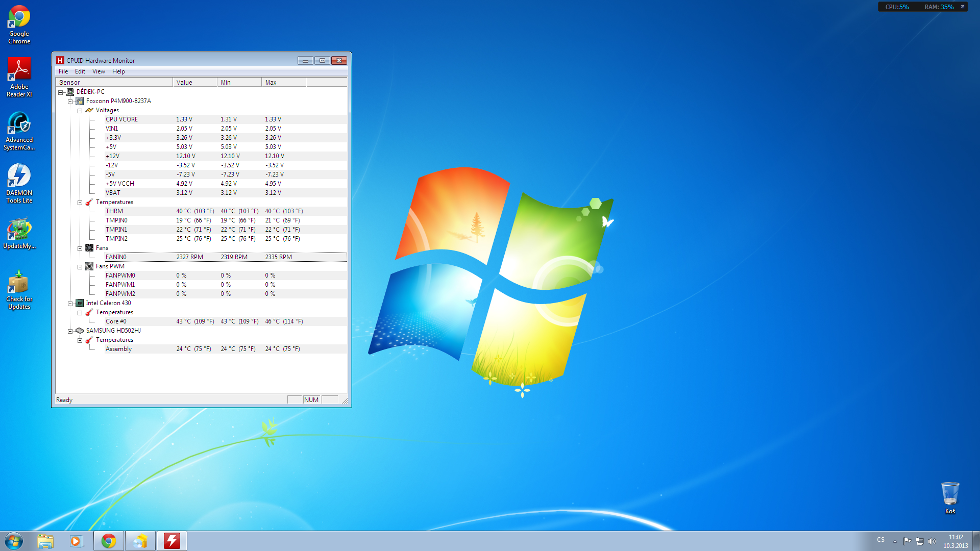The height and width of the screenshot is (551, 980).
Task: Click the CPU usage widget reading
Action: click(x=897, y=7)
